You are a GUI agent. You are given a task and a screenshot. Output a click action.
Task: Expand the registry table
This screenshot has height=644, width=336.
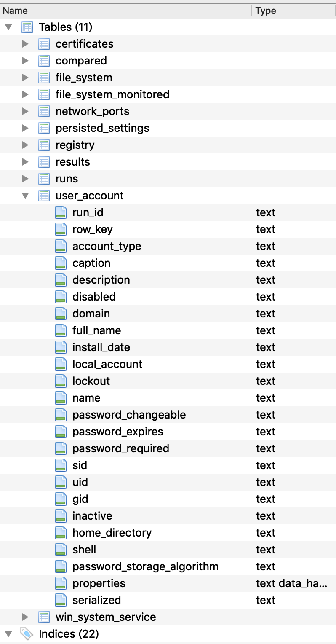(x=25, y=145)
